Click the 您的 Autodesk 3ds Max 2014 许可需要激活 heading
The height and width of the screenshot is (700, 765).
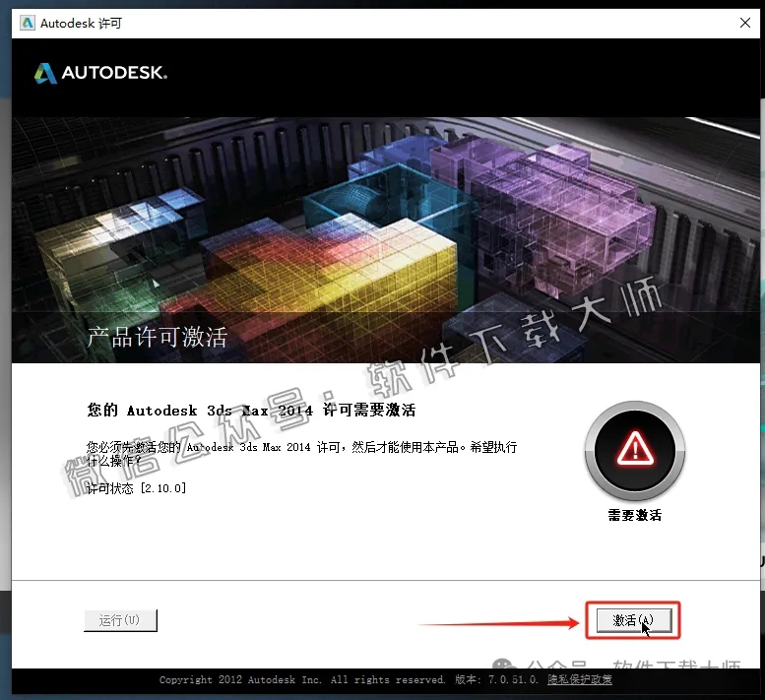pos(251,411)
